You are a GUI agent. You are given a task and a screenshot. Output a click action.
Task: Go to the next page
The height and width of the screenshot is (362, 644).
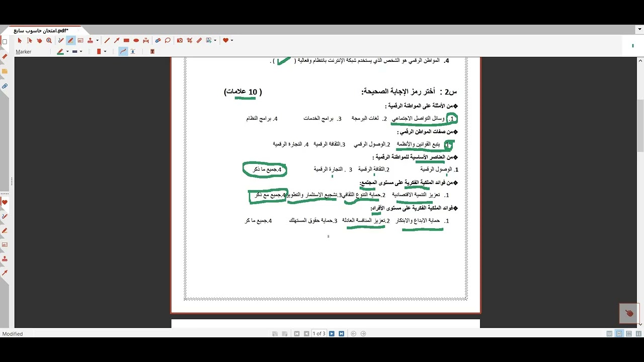coord(332,334)
